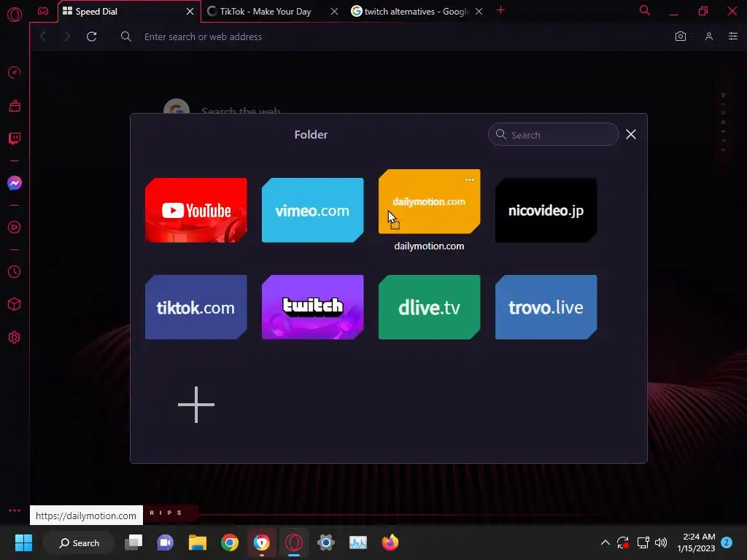Open History clock icon in sidebar
The height and width of the screenshot is (560, 747).
pos(15,271)
